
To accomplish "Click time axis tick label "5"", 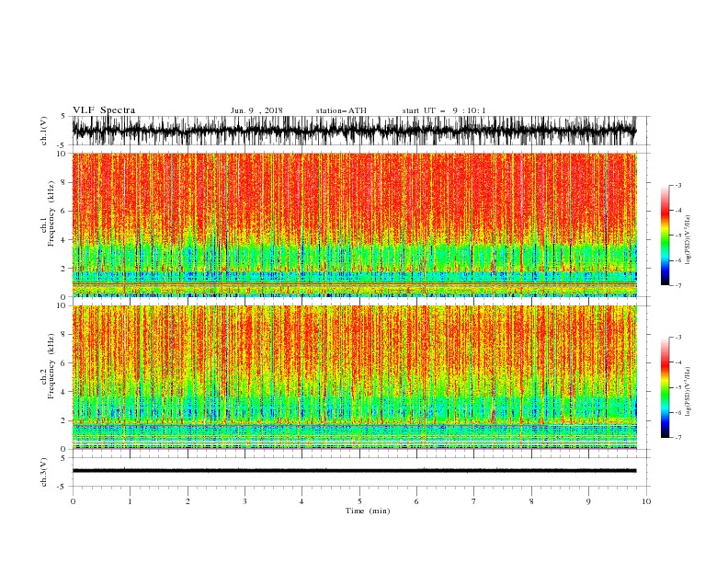I will 359,501.
